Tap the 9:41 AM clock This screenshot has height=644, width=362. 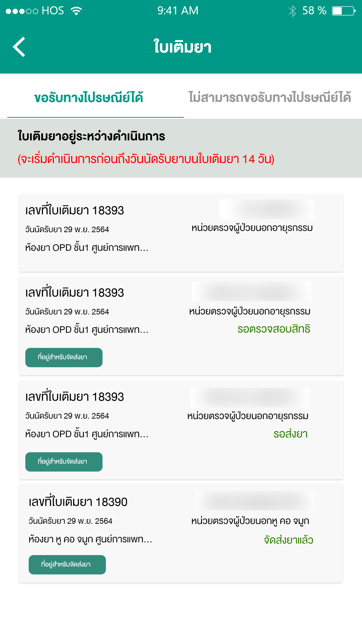point(178,11)
